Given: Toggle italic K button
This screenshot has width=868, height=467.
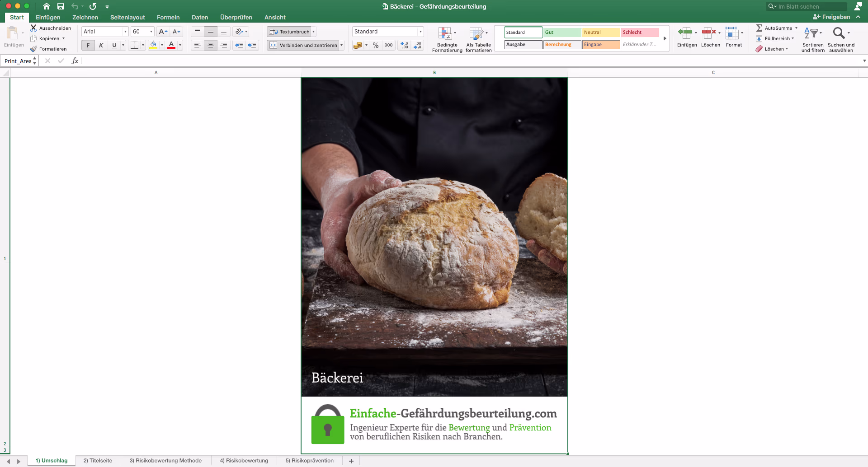Looking at the screenshot, I should (x=101, y=45).
